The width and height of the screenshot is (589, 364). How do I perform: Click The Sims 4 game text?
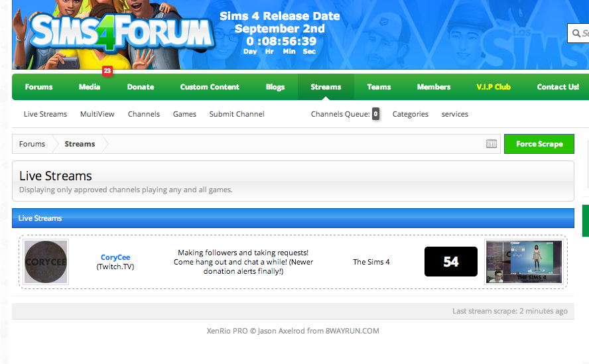pyautogui.click(x=371, y=262)
